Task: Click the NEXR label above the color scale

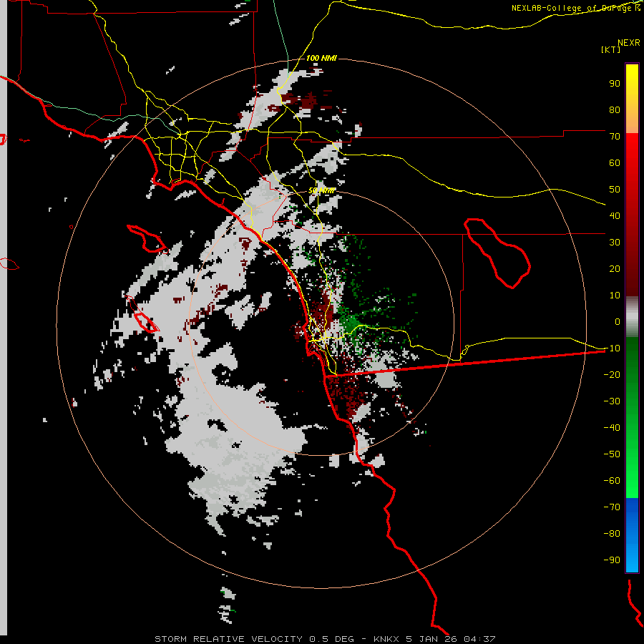Action: click(x=629, y=43)
